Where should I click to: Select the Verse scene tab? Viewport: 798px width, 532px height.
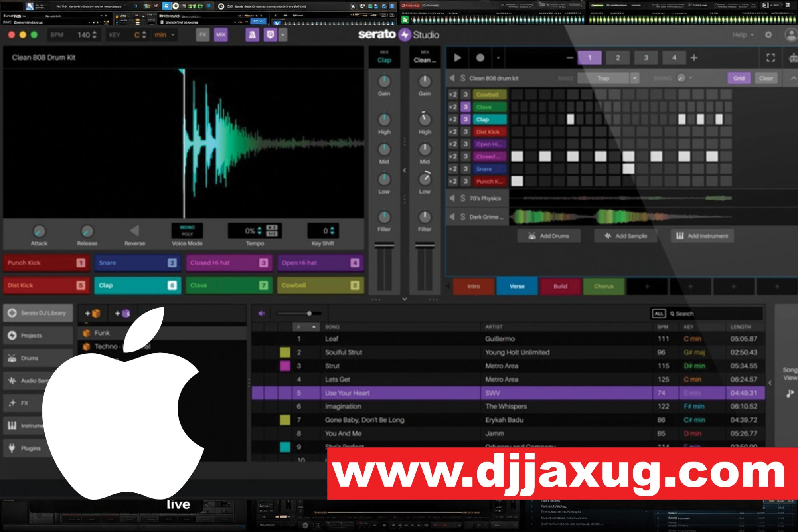point(517,286)
